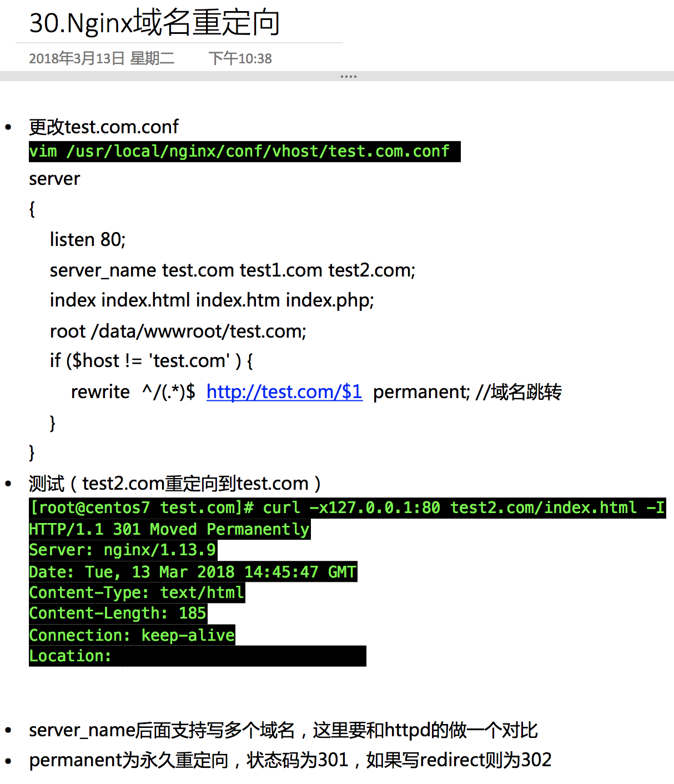Click the "index index.html index.htm index.php;" line
The image size is (674, 784).
click(x=212, y=300)
